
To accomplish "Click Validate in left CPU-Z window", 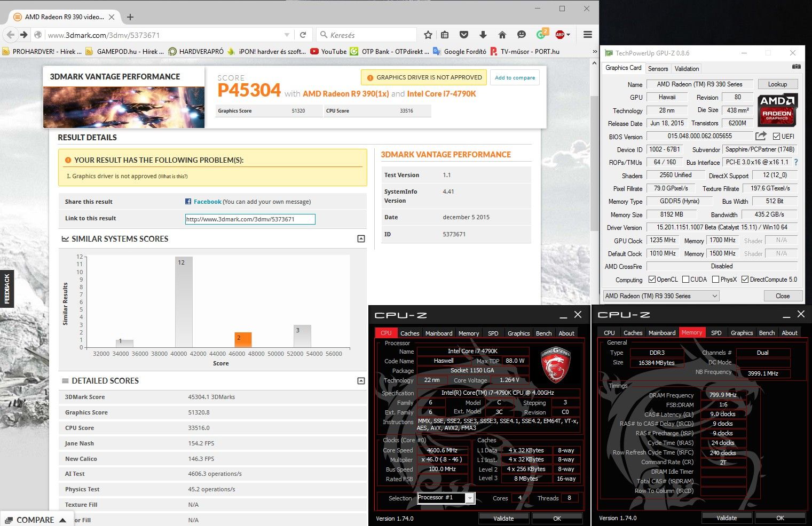I will point(503,518).
